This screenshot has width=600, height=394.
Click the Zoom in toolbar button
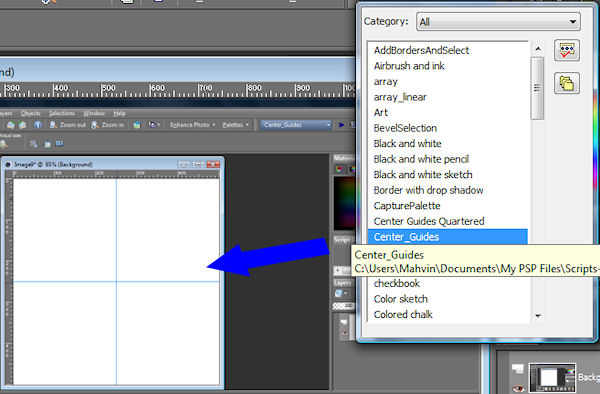tap(108, 125)
